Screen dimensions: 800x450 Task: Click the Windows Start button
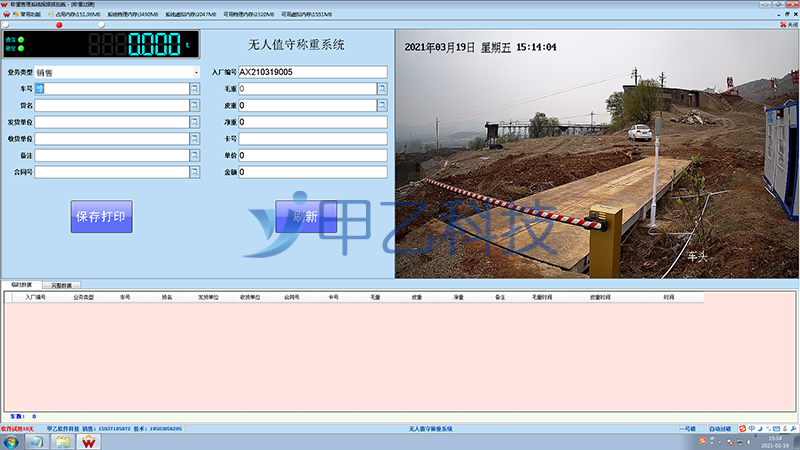(x=12, y=441)
